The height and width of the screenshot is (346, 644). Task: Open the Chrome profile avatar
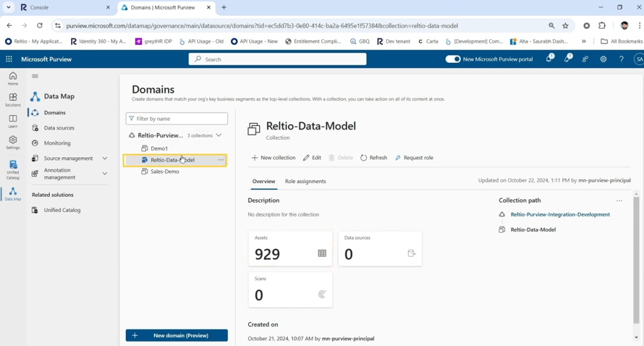coord(625,25)
